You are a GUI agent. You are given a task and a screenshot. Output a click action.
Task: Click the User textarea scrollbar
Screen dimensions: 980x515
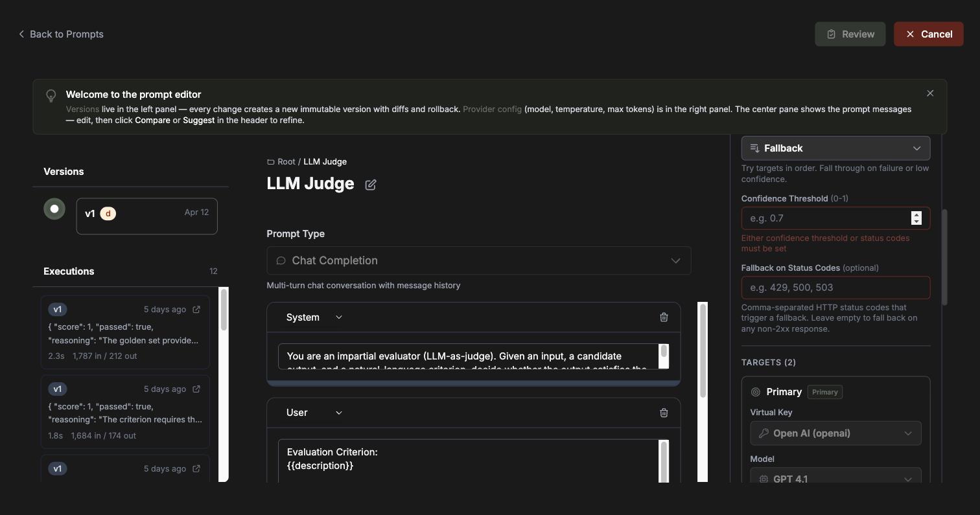[x=664, y=461]
